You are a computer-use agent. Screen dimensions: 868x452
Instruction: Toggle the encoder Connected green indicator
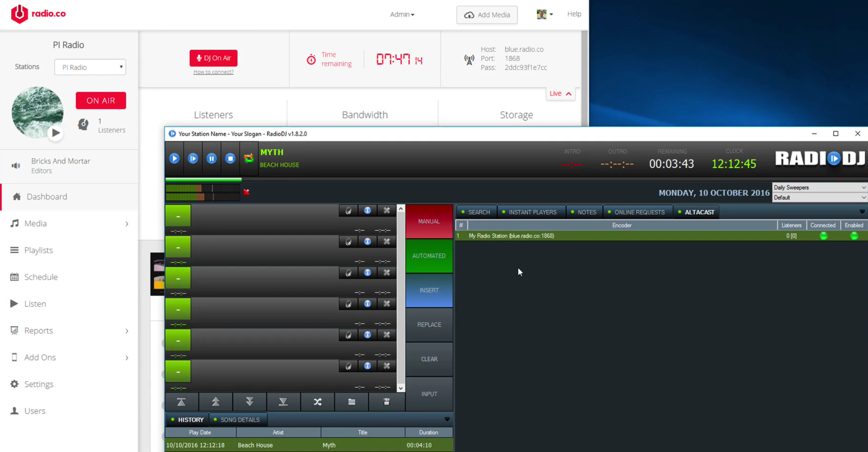point(824,236)
